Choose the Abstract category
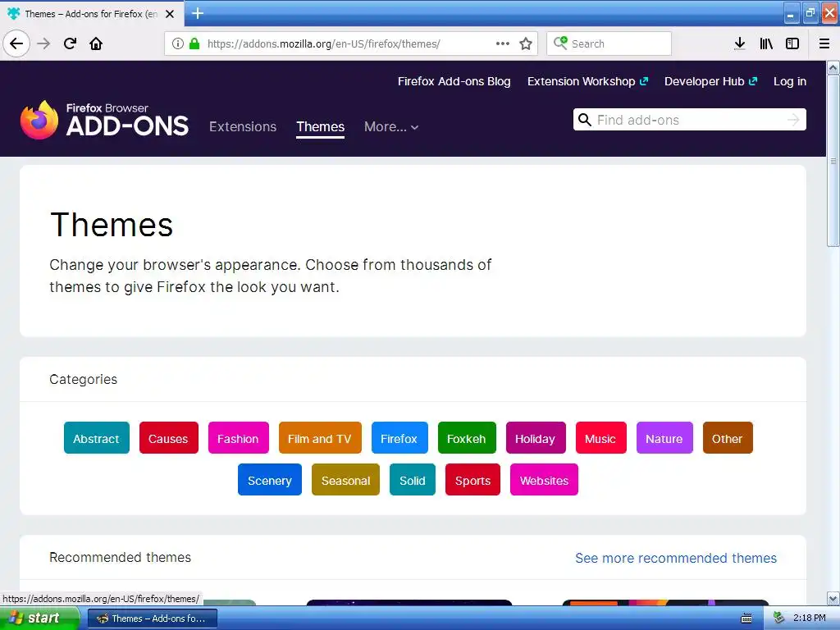 point(97,438)
